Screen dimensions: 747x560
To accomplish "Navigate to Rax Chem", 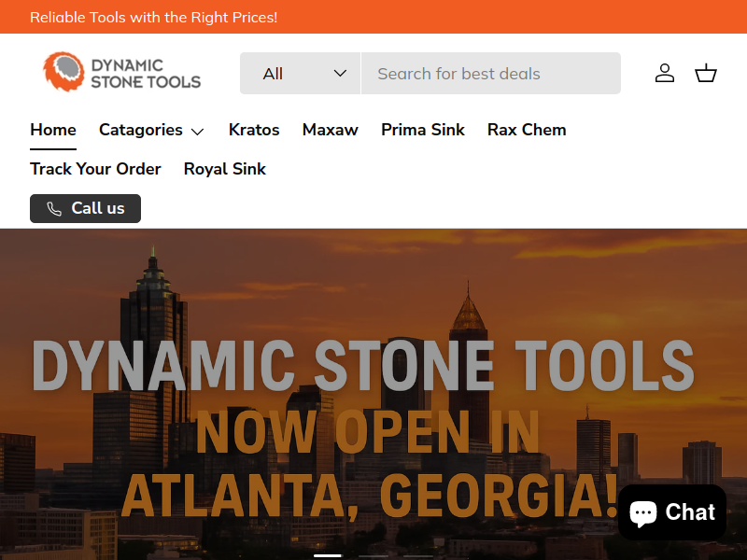I will (527, 130).
